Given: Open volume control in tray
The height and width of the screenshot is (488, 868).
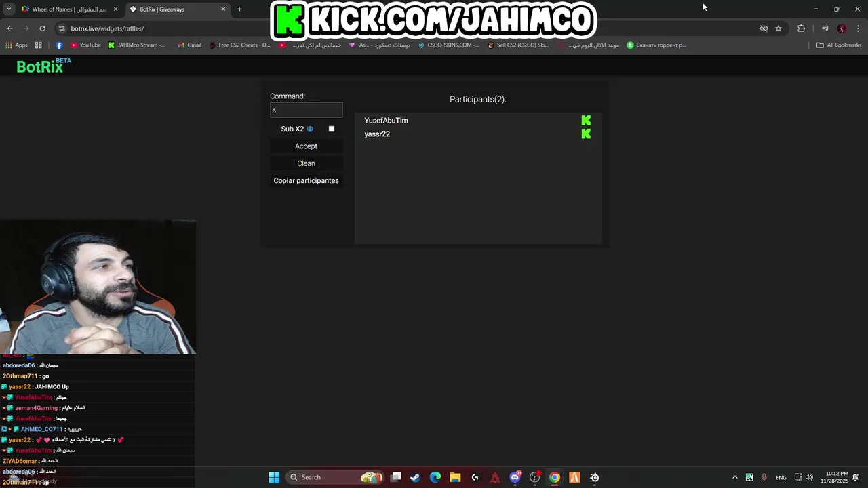Looking at the screenshot, I should (809, 477).
